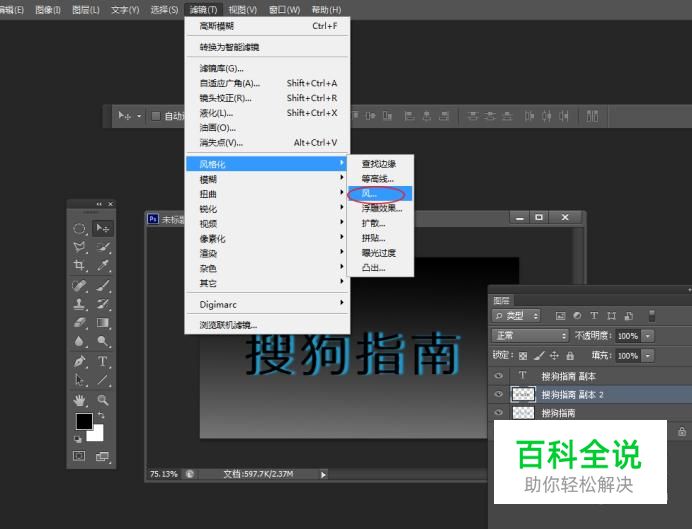
Task: Select the Dodge tool
Action: pyautogui.click(x=103, y=341)
